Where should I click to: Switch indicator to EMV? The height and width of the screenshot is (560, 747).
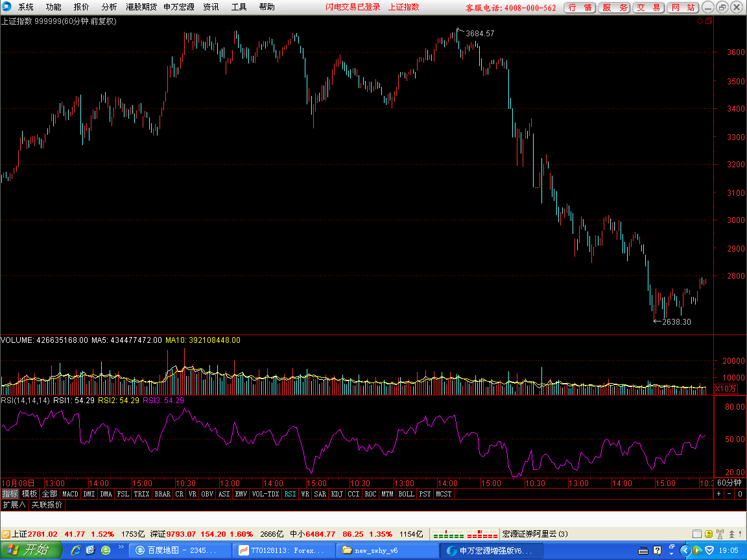[241, 494]
